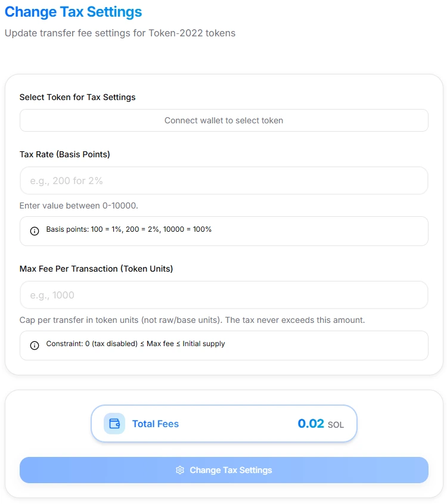Viewport: 447px width, 504px height.
Task: Click the constraint notice about max fee
Action: pyautogui.click(x=223, y=345)
